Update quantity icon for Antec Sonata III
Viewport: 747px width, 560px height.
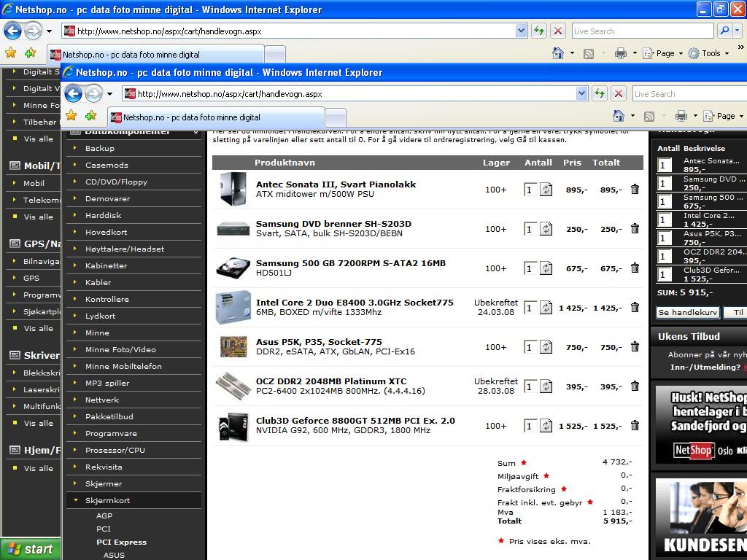tap(546, 190)
